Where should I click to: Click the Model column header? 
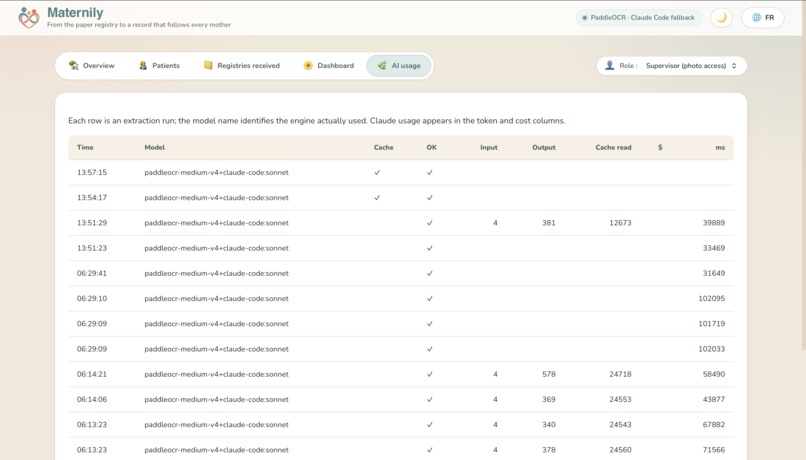pyautogui.click(x=155, y=148)
